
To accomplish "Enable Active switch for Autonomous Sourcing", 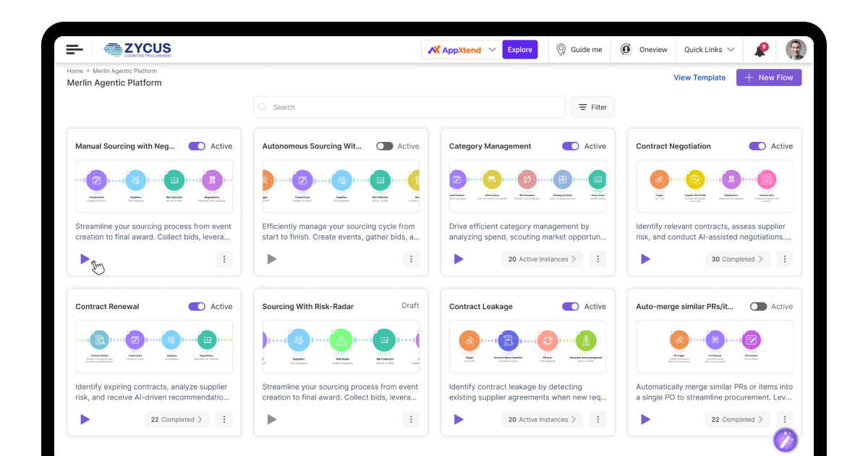I will coord(384,146).
